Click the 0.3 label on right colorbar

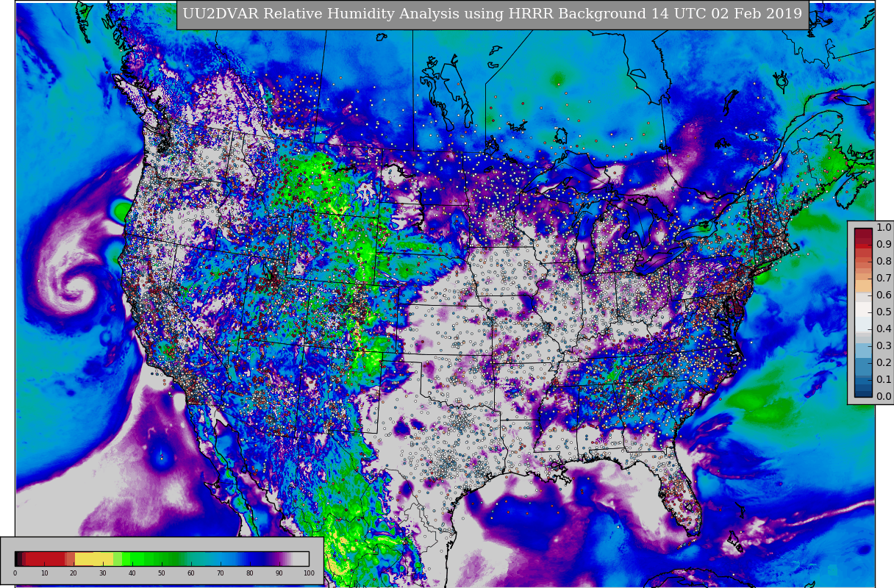[x=884, y=345]
